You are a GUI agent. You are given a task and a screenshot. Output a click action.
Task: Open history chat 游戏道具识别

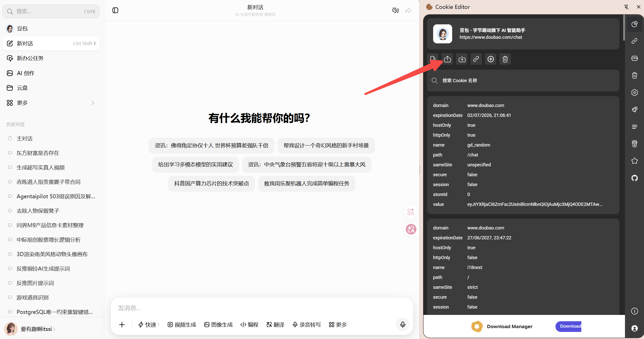coord(51,297)
